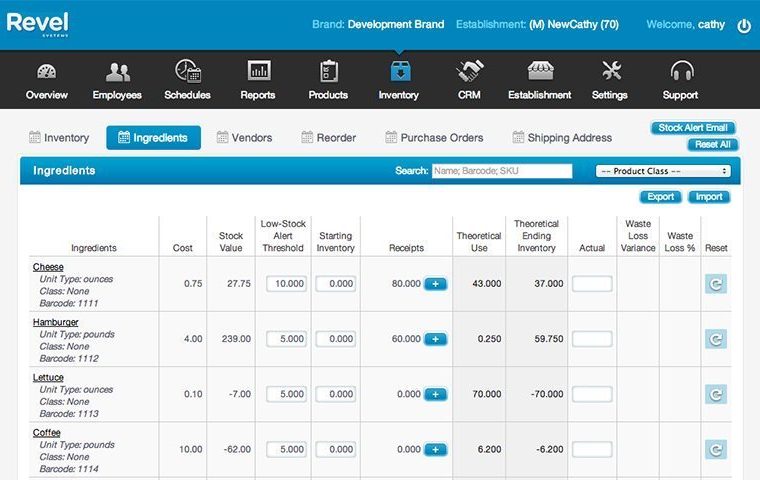
Task: Click Coffee Actual count field
Action: tap(592, 449)
